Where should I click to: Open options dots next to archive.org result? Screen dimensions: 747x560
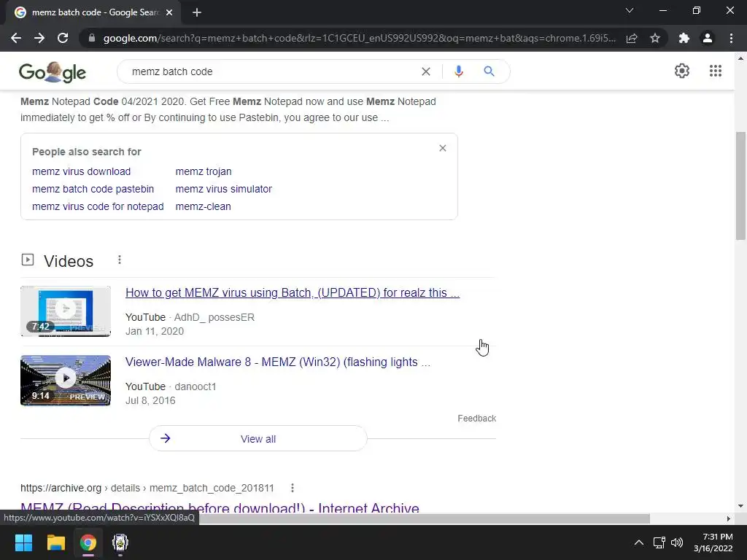click(x=293, y=488)
